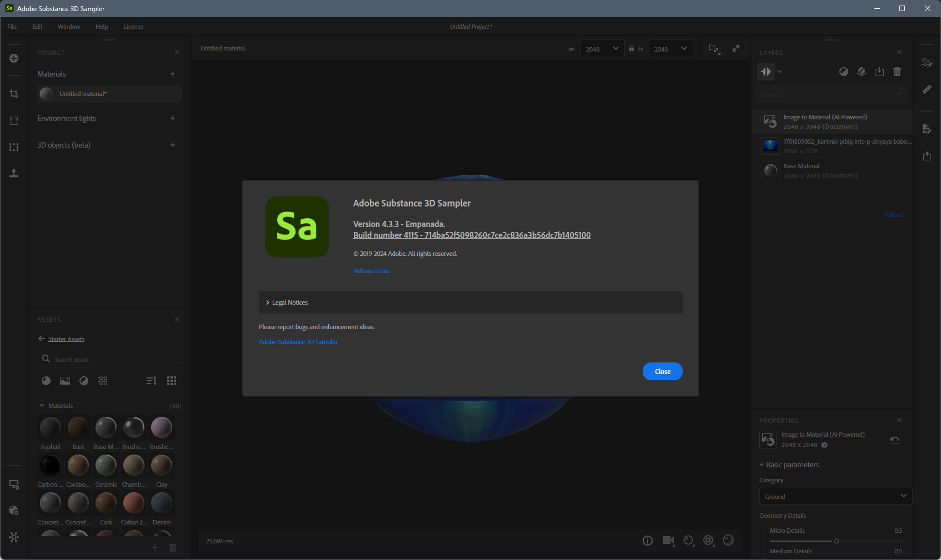Open the width resolution dropdown
941x560 pixels.
[602, 49]
